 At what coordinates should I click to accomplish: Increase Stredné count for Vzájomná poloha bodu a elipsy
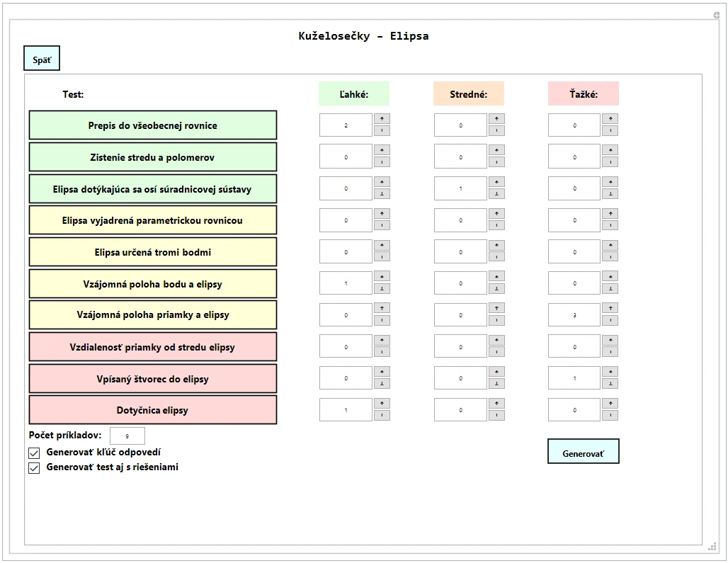point(496,277)
